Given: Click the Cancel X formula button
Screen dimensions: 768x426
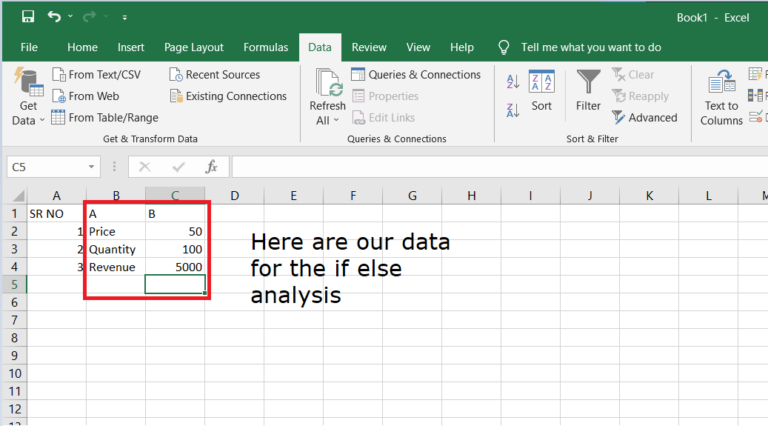Looking at the screenshot, I should point(144,167).
